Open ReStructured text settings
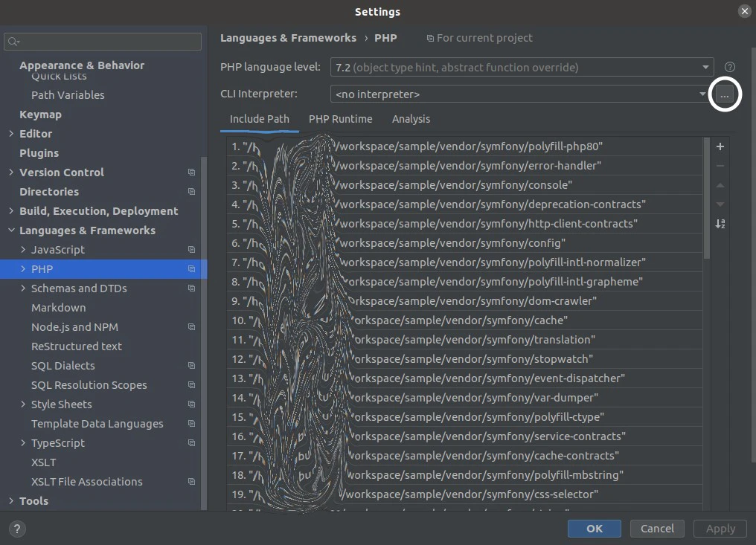This screenshot has width=756, height=545. [x=76, y=346]
